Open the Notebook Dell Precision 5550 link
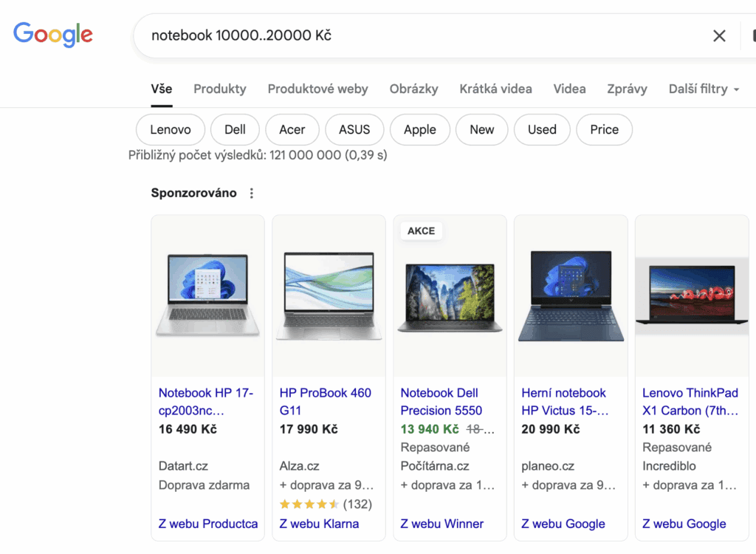 click(x=441, y=402)
